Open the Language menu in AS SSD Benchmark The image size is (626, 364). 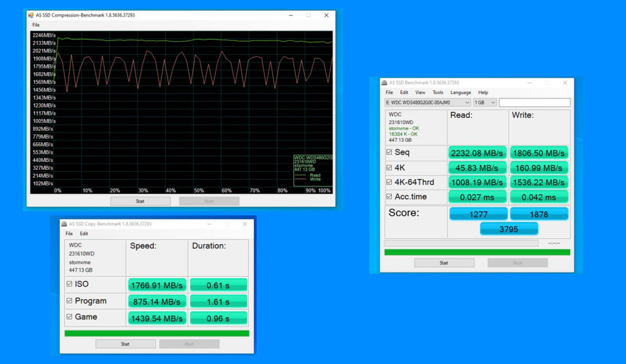[460, 93]
